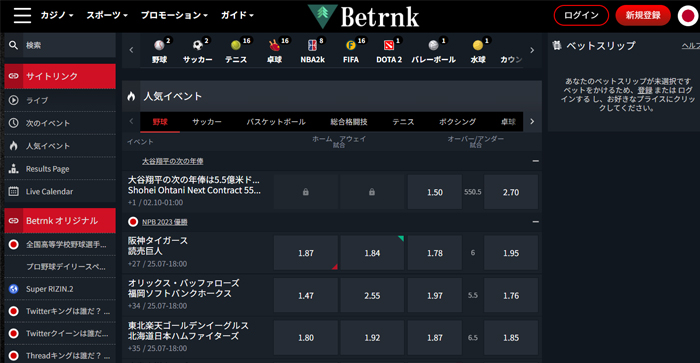Select over odds 1.50 for Ohtani contract

coord(434,192)
